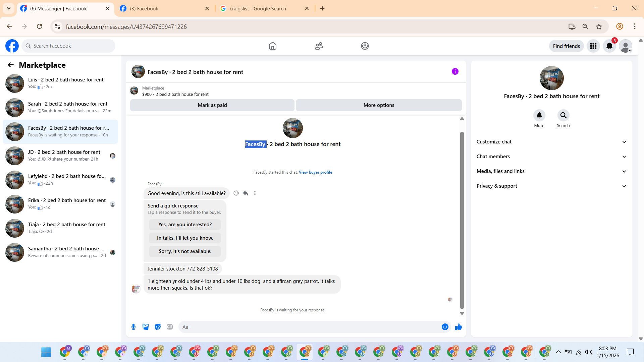Click the voice clip microphone icon
The image size is (644, 362).
click(x=133, y=327)
